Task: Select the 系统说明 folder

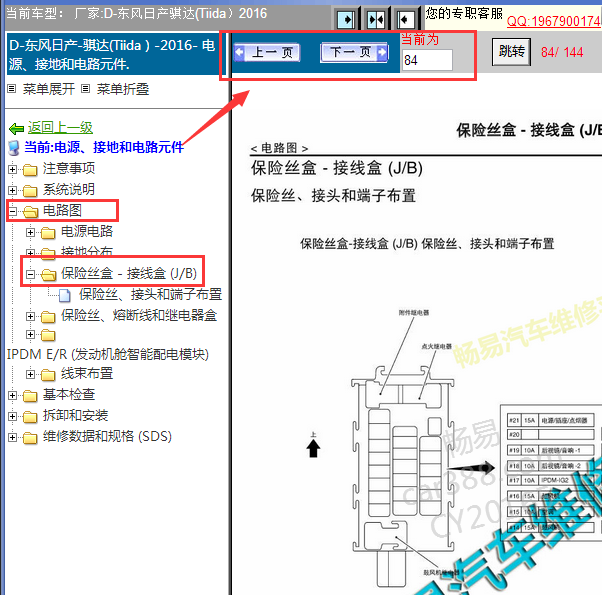Action: 69,189
